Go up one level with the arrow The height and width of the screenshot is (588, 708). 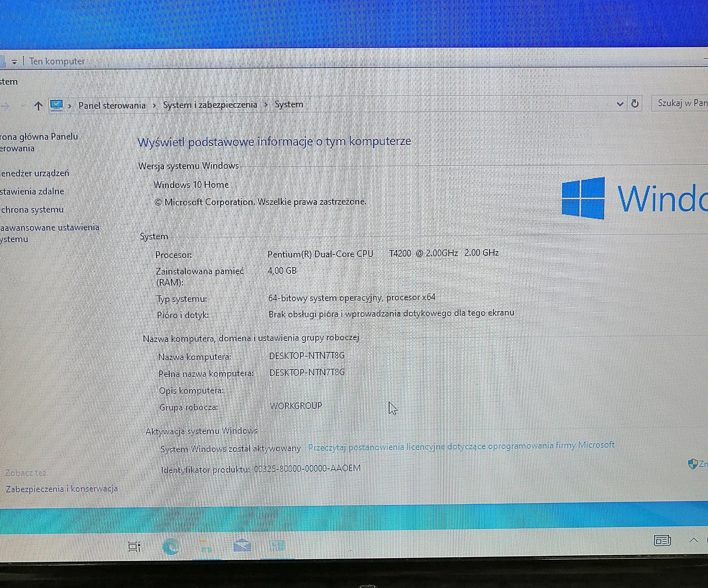(x=38, y=106)
